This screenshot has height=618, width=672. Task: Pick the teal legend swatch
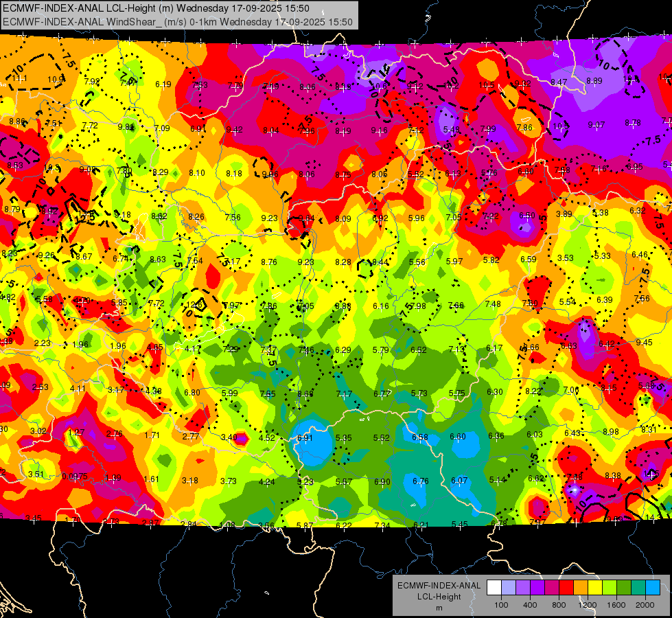(638, 588)
